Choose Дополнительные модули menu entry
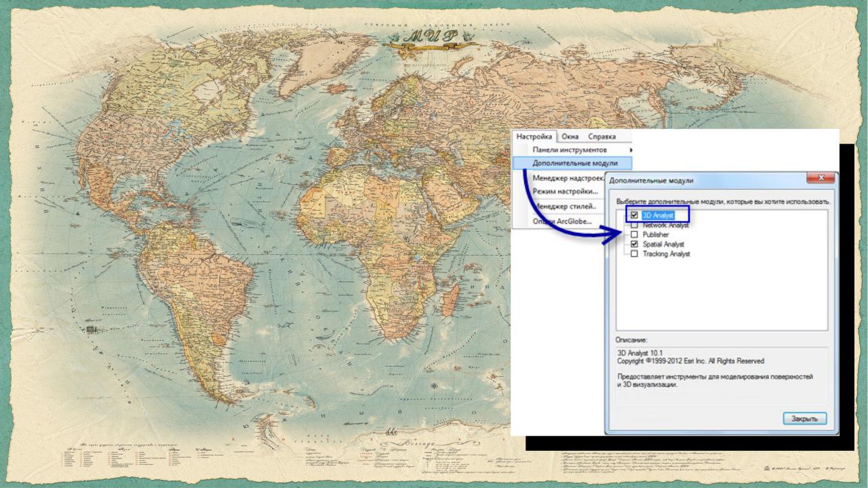 [x=573, y=163]
